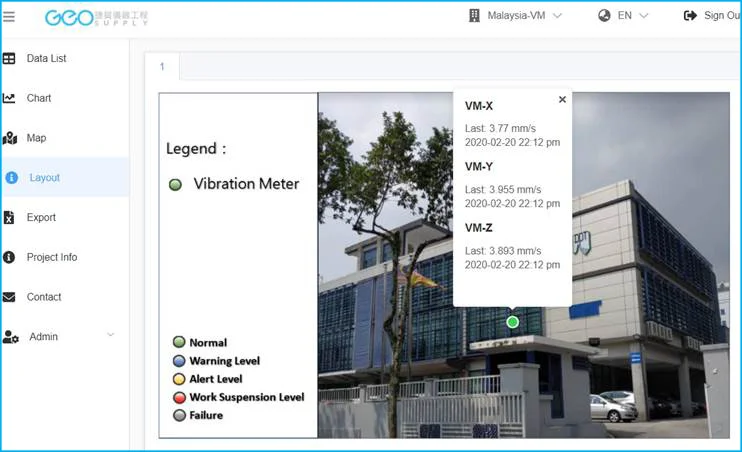Viewport: 742px width, 452px height.
Task: Click the Map pin icon
Action: coord(10,138)
